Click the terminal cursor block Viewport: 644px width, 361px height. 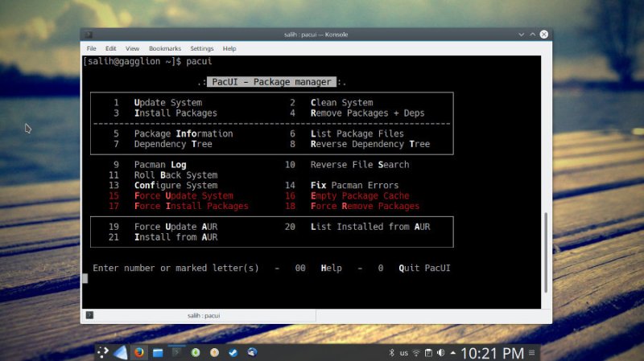85,278
